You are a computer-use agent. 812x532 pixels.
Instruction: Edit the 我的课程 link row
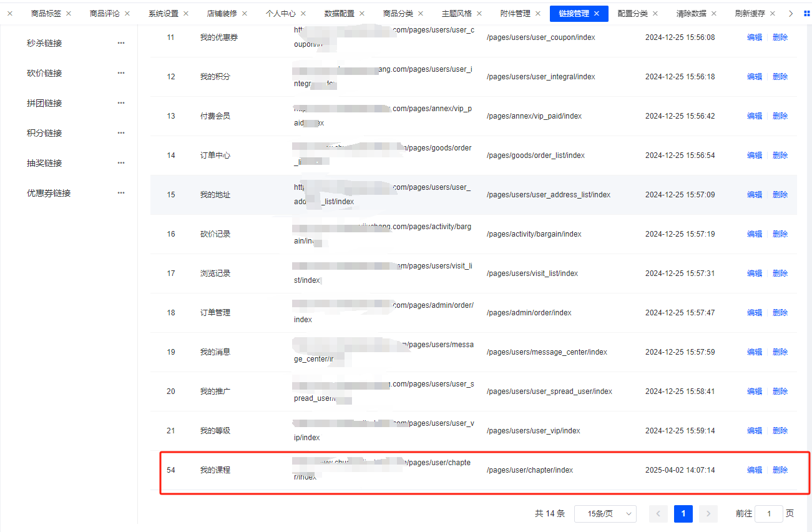pyautogui.click(x=755, y=470)
